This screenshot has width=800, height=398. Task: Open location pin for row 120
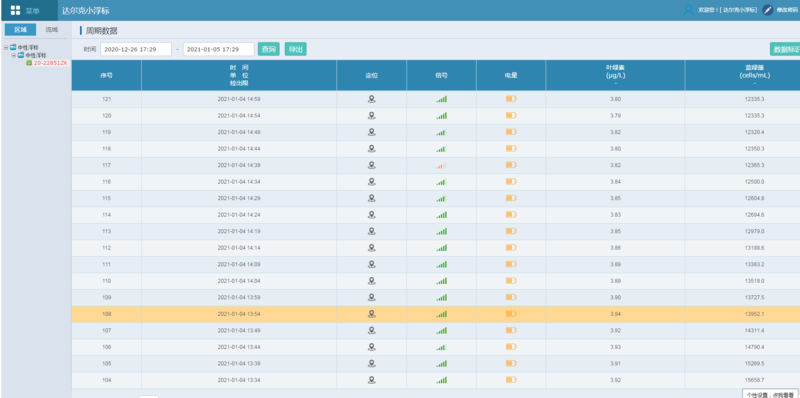click(371, 116)
